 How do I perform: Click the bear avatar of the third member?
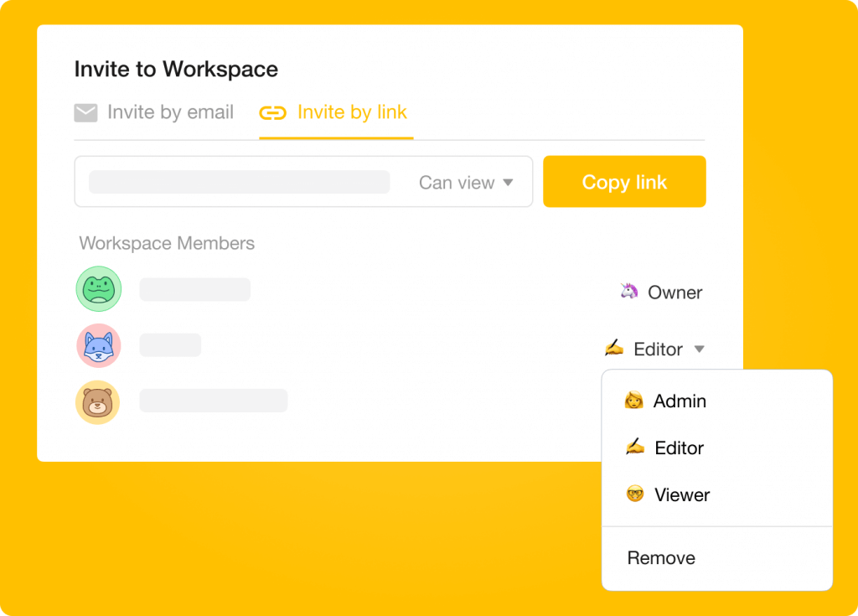(x=99, y=402)
